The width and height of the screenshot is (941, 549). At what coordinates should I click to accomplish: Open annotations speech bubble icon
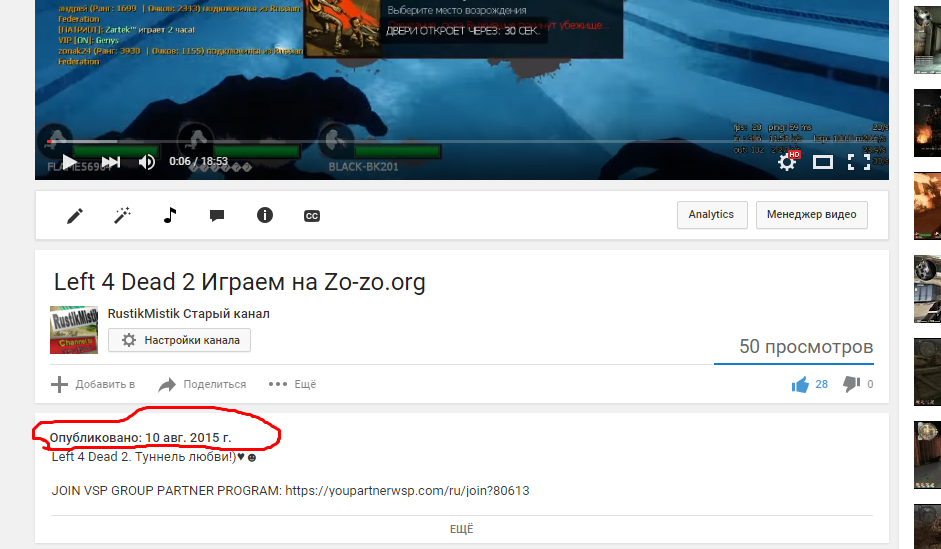[x=217, y=215]
